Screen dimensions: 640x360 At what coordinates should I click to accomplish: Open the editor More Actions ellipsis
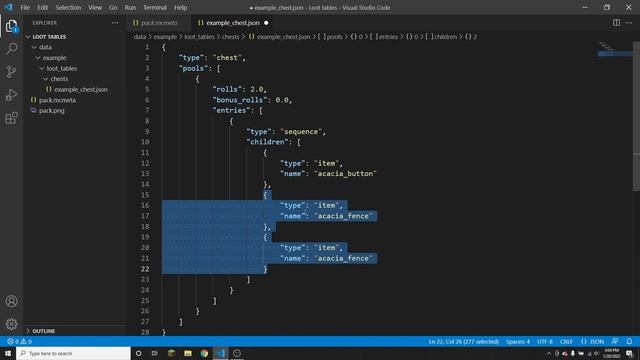tap(629, 23)
